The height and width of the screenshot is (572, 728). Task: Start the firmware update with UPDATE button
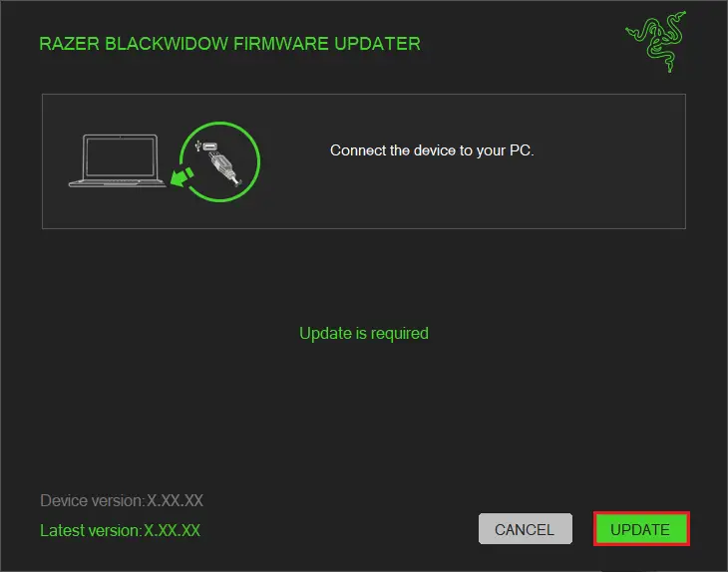tap(641, 529)
